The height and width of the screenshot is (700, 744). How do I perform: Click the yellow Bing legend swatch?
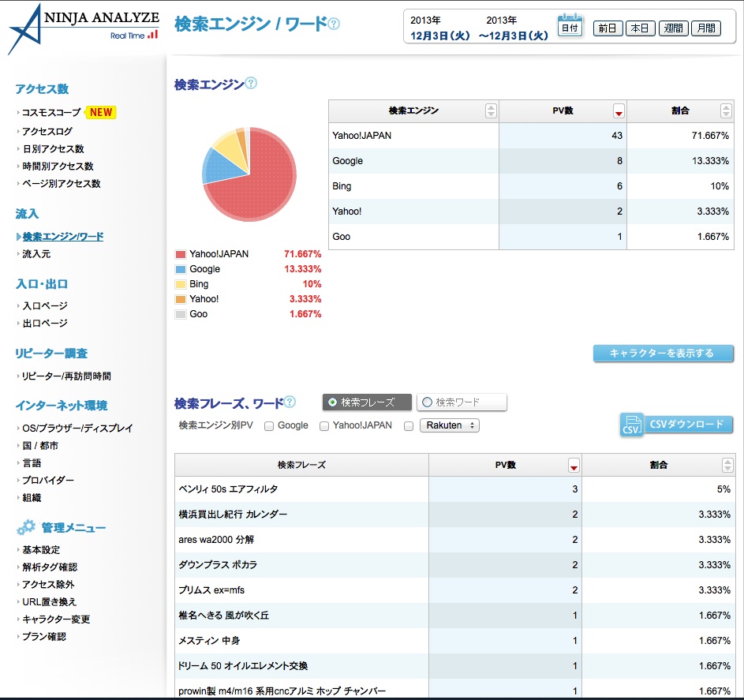(181, 284)
